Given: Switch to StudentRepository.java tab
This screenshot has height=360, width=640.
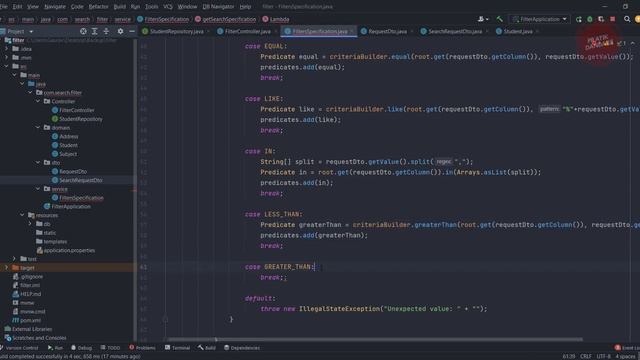Looking at the screenshot, I should [176, 31].
